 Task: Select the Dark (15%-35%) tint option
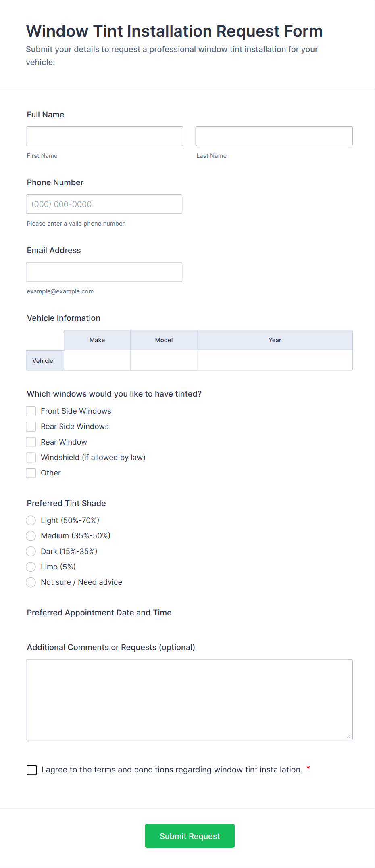point(31,551)
